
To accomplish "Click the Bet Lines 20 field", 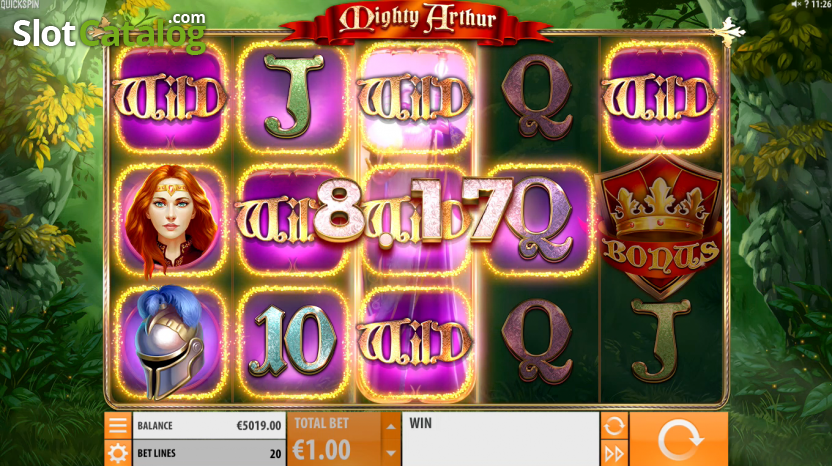I will click(209, 453).
